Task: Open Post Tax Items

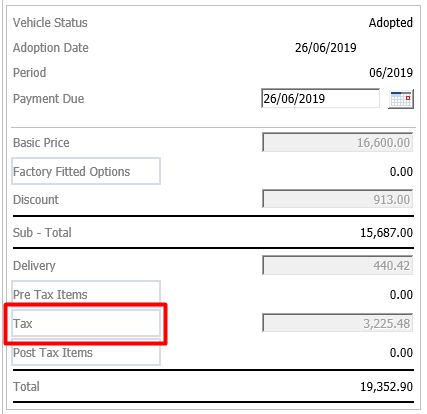Action: 86,352
